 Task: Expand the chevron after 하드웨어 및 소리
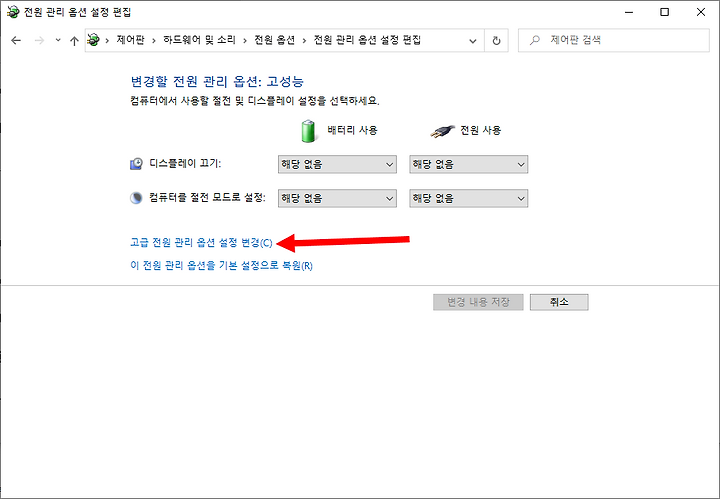click(245, 40)
